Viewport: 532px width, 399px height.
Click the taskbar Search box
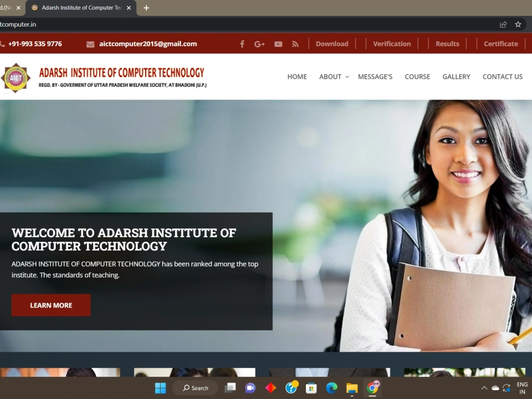click(195, 388)
